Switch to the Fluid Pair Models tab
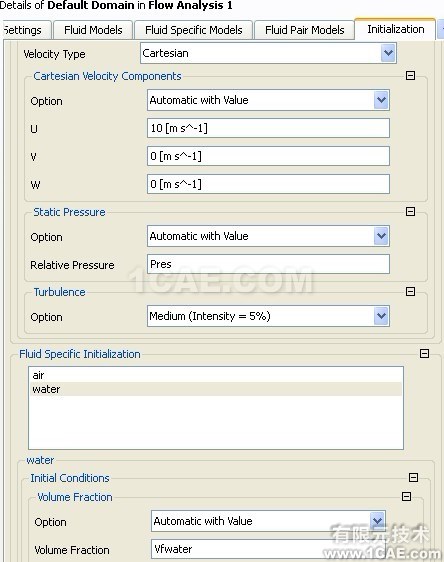The height and width of the screenshot is (562, 444). (x=305, y=30)
